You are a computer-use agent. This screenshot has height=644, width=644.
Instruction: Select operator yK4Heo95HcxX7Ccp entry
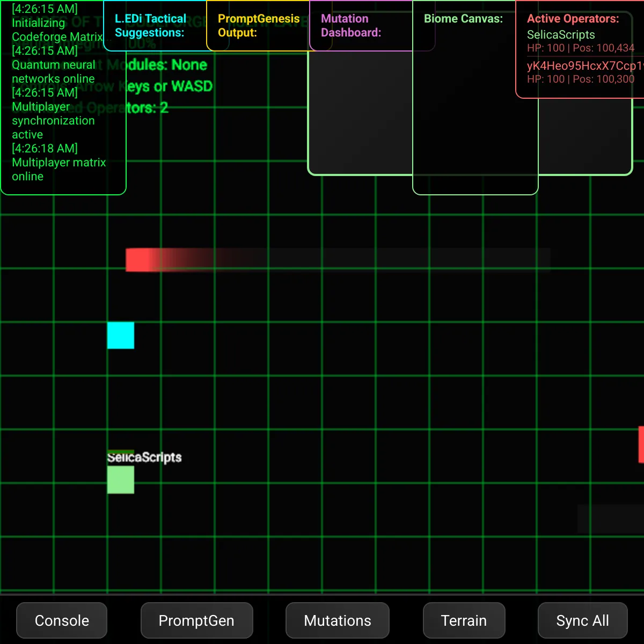[585, 66]
